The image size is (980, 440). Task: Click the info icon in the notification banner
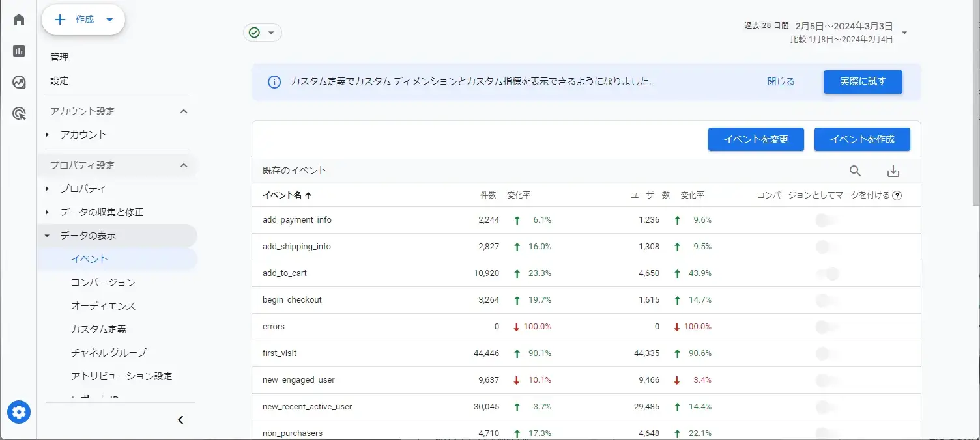tap(273, 82)
